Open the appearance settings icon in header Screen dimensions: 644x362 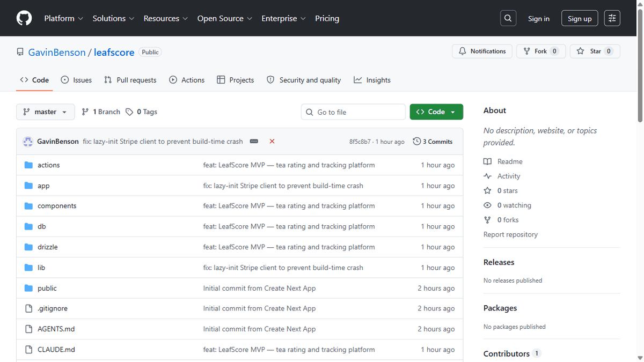pos(612,18)
